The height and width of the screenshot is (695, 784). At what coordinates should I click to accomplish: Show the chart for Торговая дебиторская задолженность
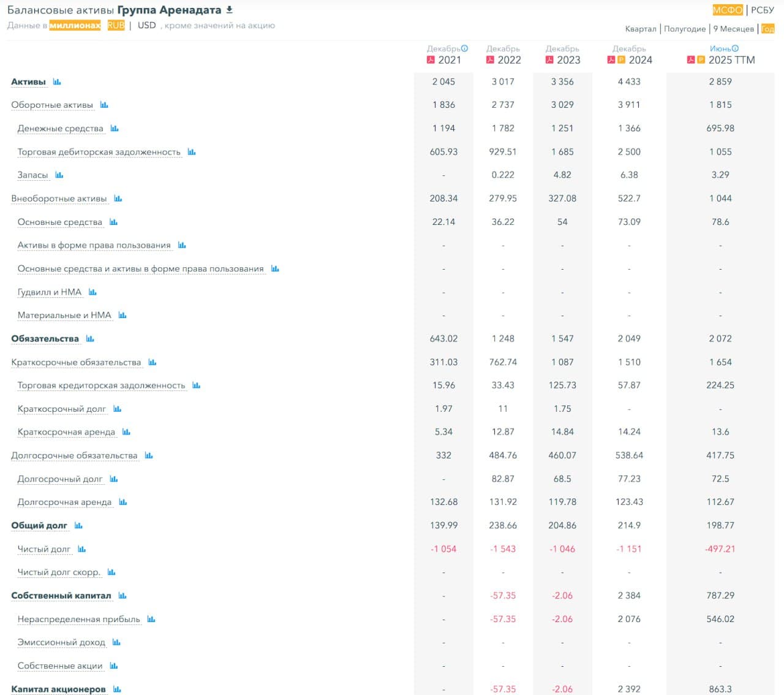click(x=192, y=152)
